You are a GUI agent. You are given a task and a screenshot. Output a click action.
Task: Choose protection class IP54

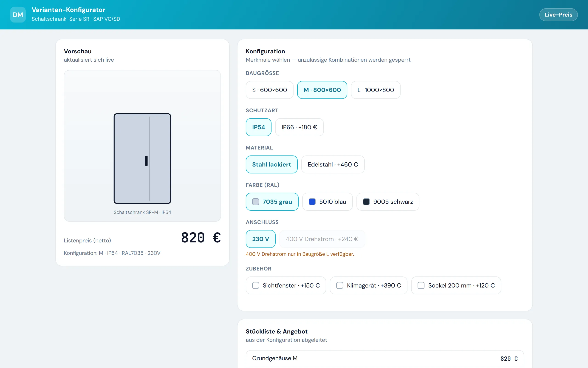tap(259, 127)
